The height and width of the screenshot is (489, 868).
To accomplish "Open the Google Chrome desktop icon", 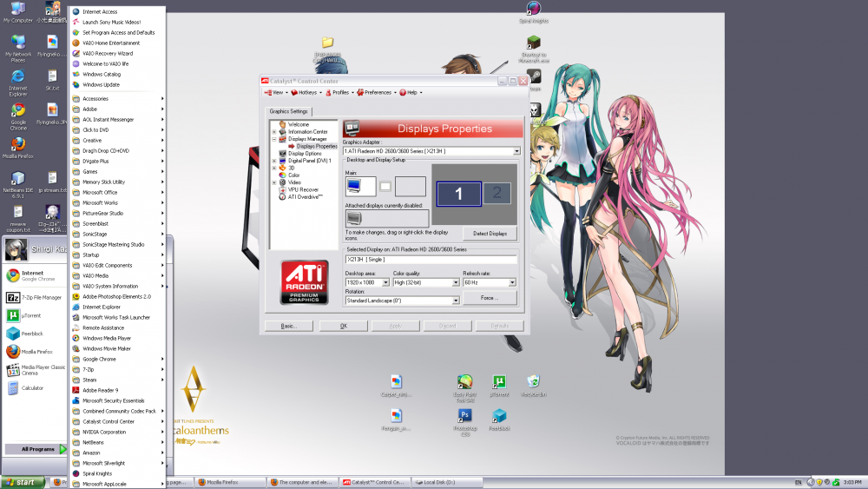I will (17, 117).
